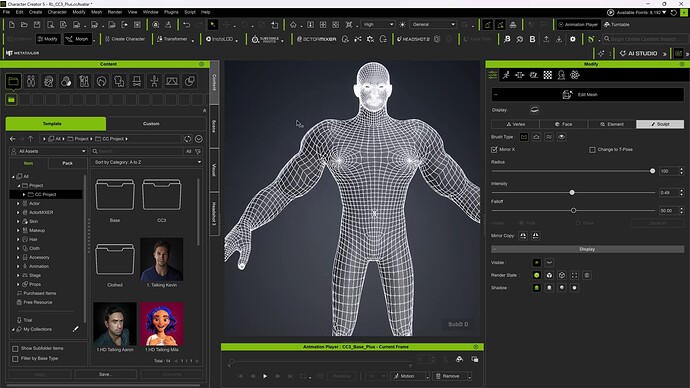Open the Attribute sliders tab in Modify
This screenshot has height=388, width=690.
(492, 75)
